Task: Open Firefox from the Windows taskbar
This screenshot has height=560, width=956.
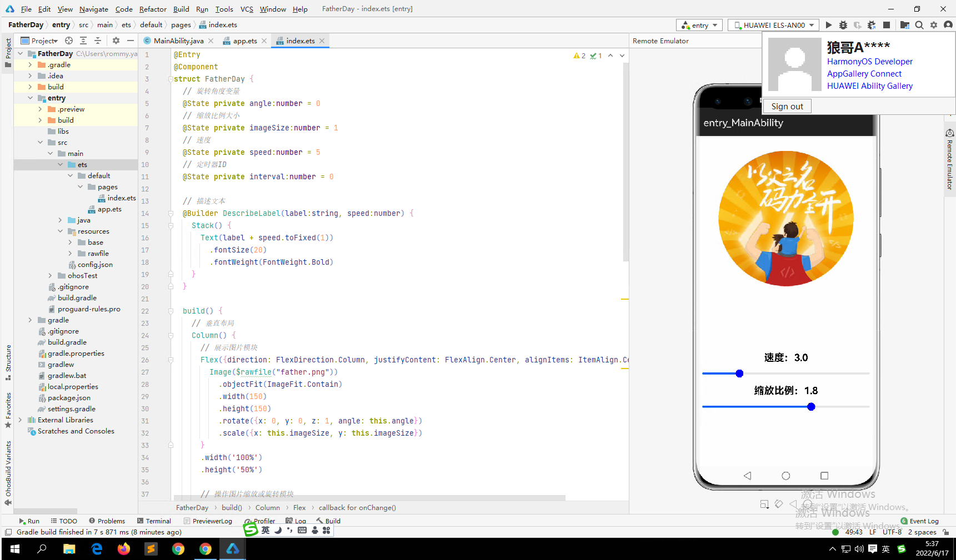Action: (123, 549)
